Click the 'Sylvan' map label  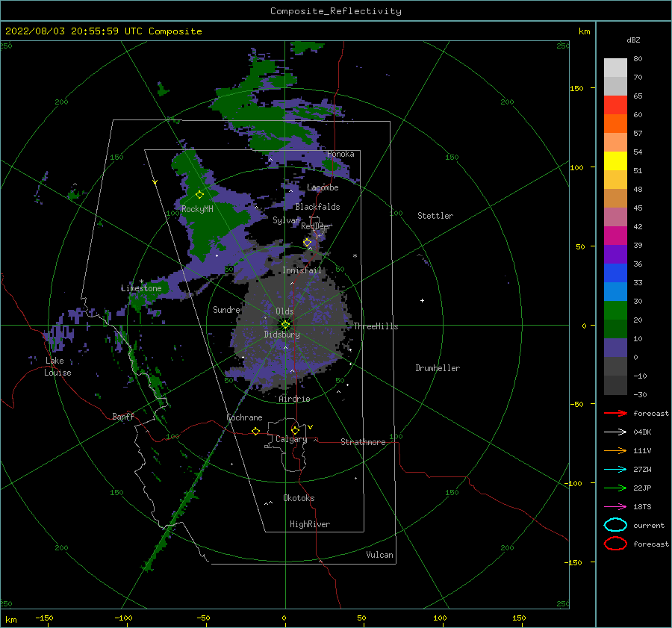point(286,220)
